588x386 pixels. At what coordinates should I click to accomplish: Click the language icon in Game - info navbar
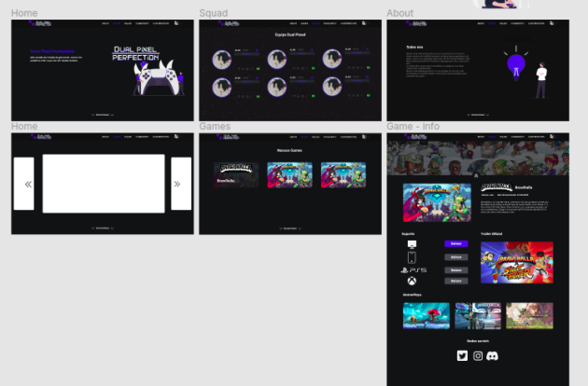(552, 136)
